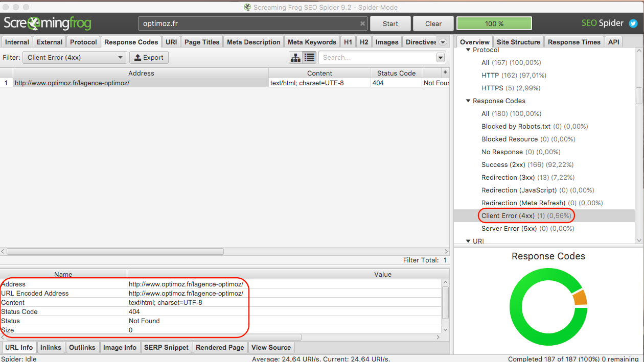Select Success (2xx) in Overview
Image resolution: width=644 pixels, height=362 pixels.
(x=527, y=165)
